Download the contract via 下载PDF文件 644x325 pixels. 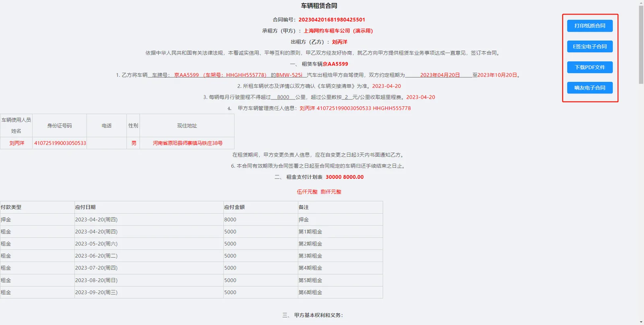coord(590,67)
